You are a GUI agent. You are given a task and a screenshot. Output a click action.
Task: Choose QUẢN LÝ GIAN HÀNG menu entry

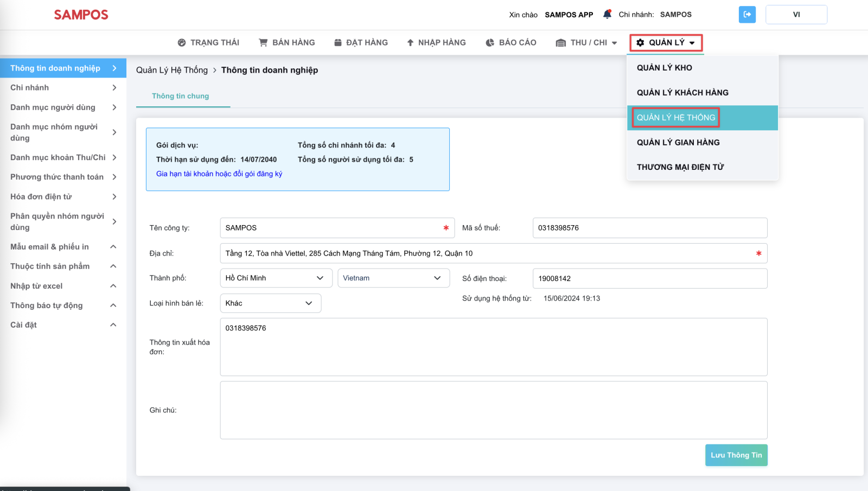click(703, 143)
